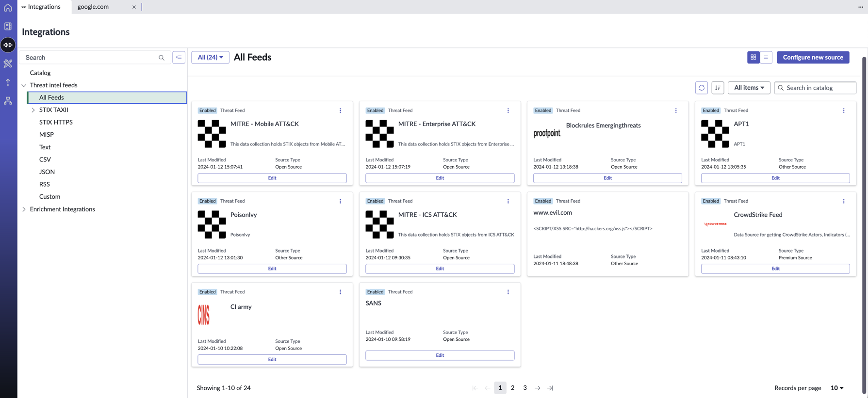The height and width of the screenshot is (398, 868).
Task: Open the network hierarchy icon in sidebar
Action: tap(8, 101)
